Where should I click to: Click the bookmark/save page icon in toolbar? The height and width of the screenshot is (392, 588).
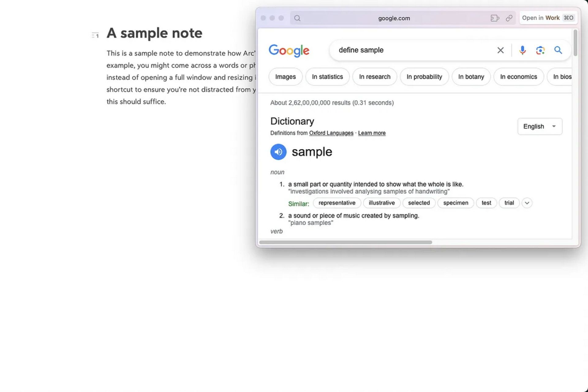click(x=509, y=18)
